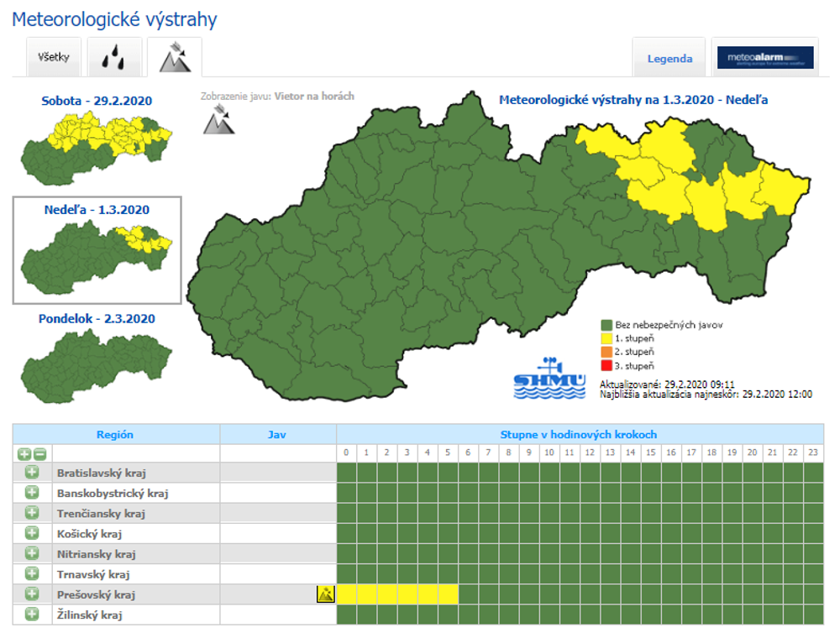Expand the Prešovský kraj row
Image resolution: width=840 pixels, height=638 pixels.
click(x=32, y=594)
